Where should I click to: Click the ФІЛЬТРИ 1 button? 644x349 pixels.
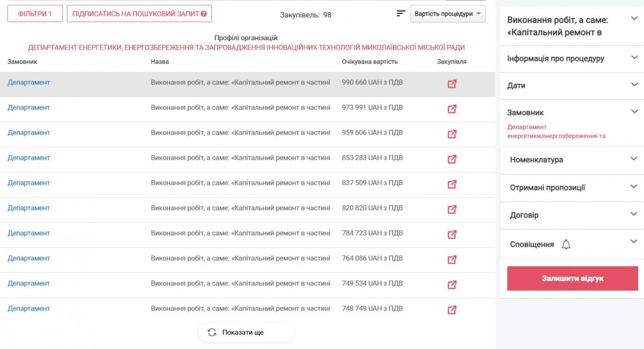(x=35, y=14)
